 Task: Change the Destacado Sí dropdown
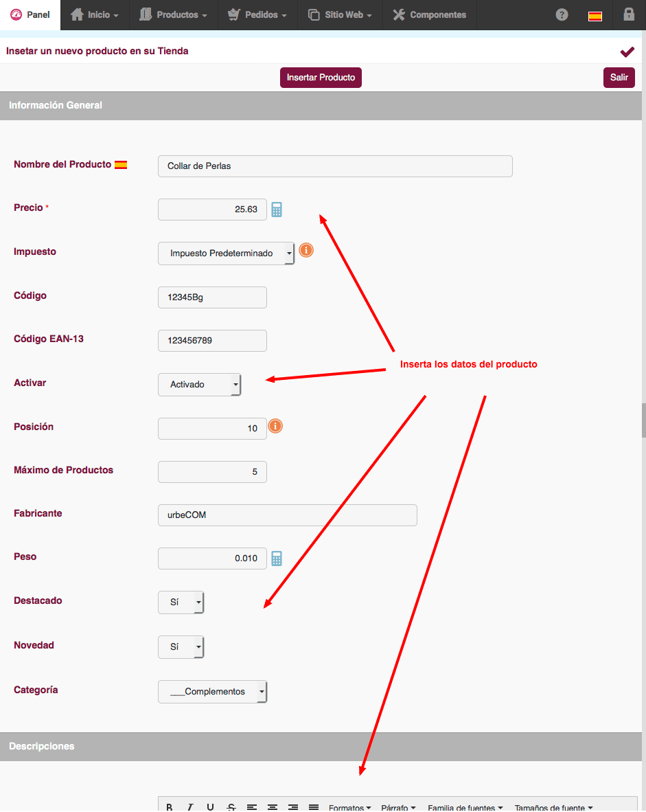[181, 602]
